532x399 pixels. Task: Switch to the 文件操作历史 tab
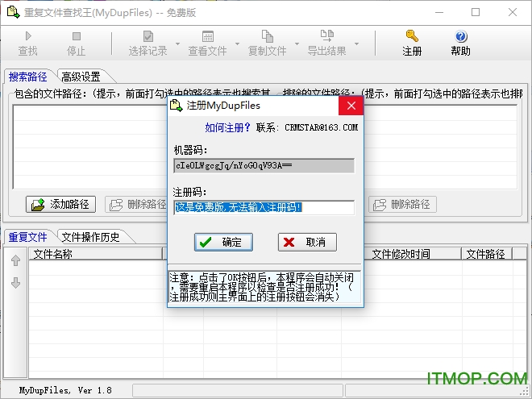pyautogui.click(x=91, y=237)
